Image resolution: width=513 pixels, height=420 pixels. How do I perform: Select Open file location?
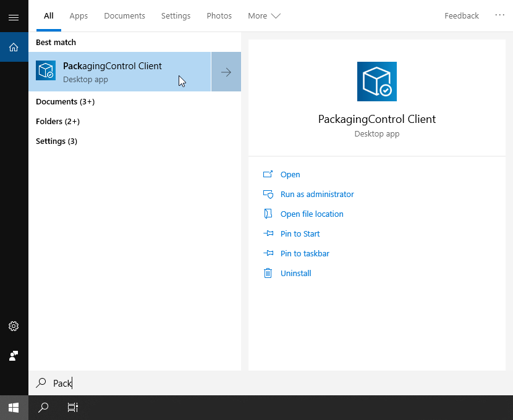point(312,214)
